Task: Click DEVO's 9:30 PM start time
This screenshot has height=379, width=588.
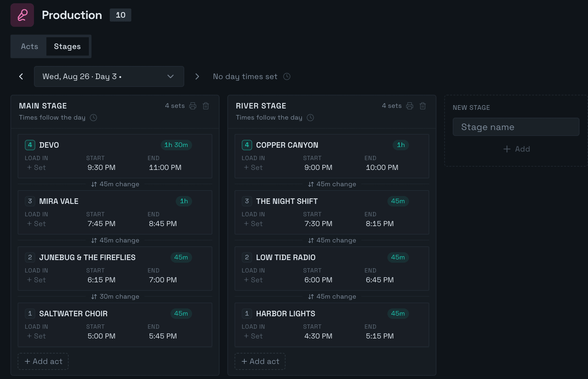Action: click(x=101, y=168)
